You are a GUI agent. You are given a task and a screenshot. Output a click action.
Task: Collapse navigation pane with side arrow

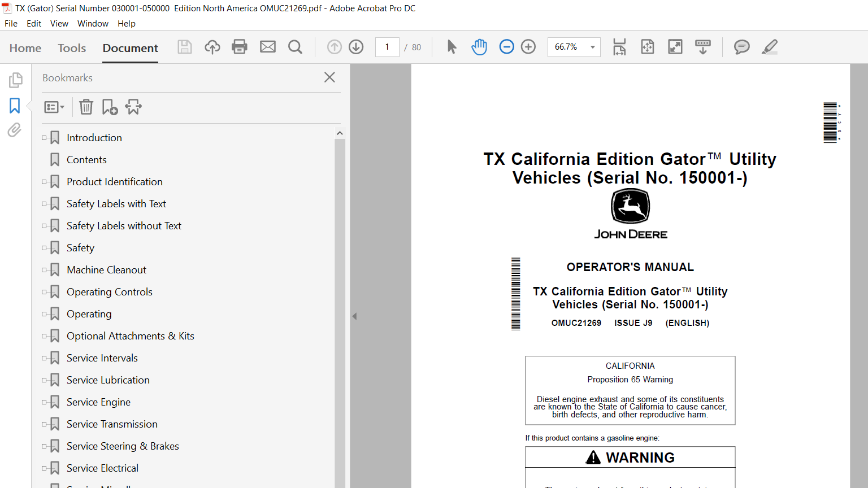[x=354, y=316]
